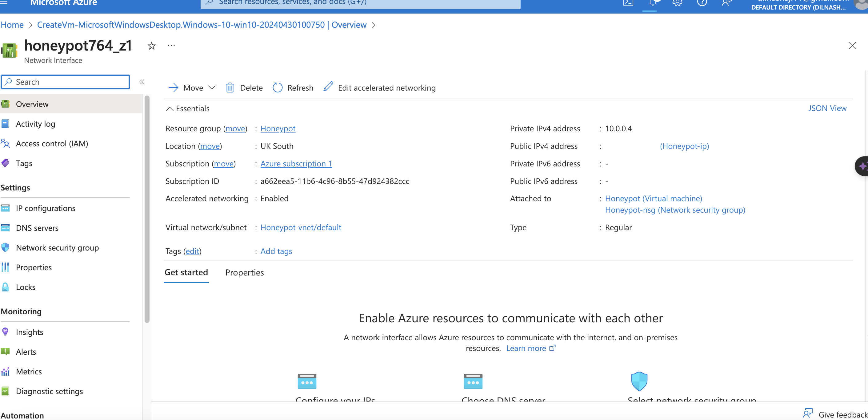Open the Activity log sidebar item
This screenshot has height=420, width=868.
tap(35, 124)
